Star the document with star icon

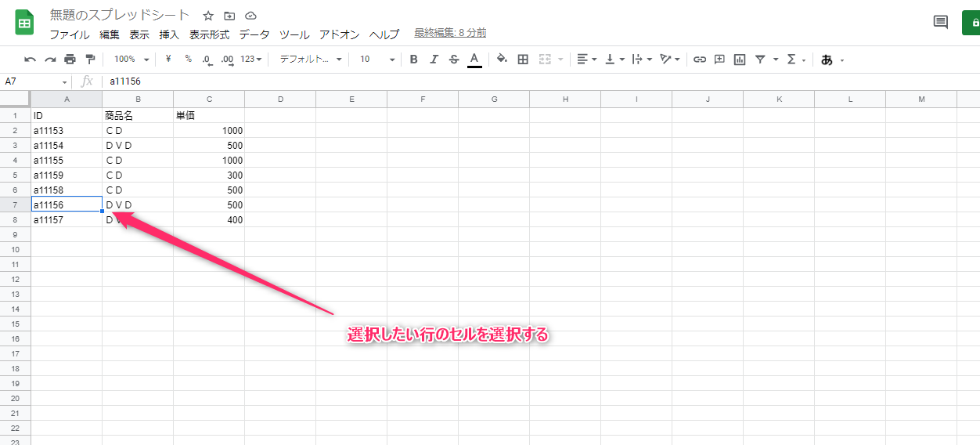pos(208,16)
